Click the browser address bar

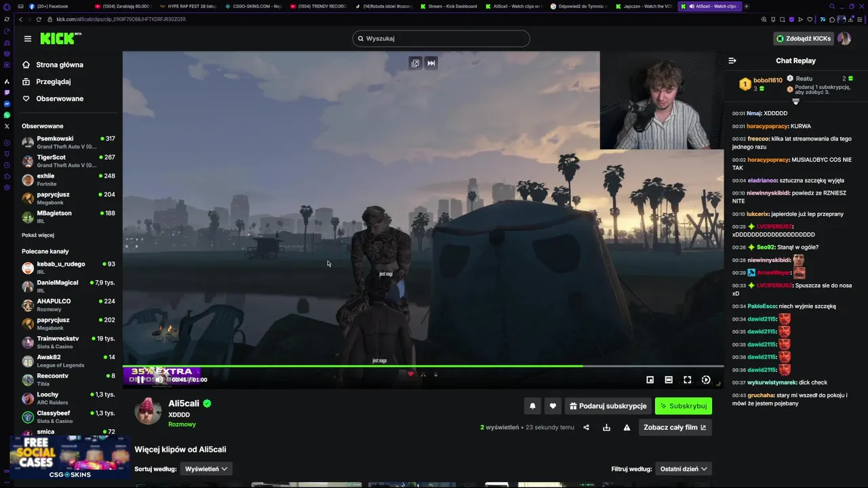pyautogui.click(x=400, y=19)
